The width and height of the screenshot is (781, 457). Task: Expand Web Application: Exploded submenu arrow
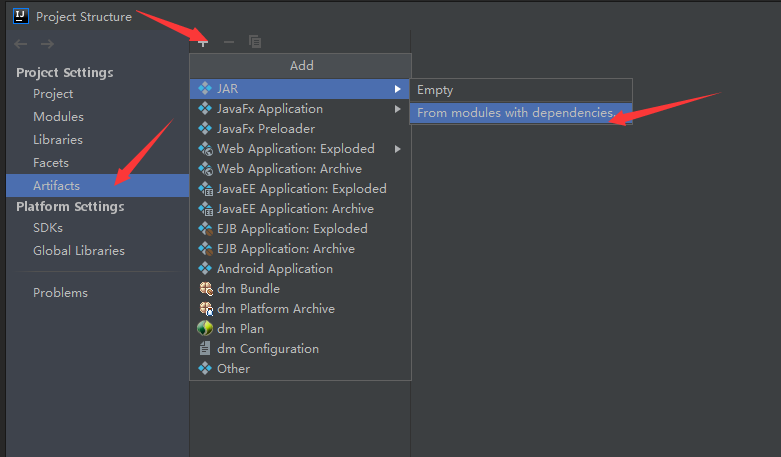pyautogui.click(x=397, y=149)
